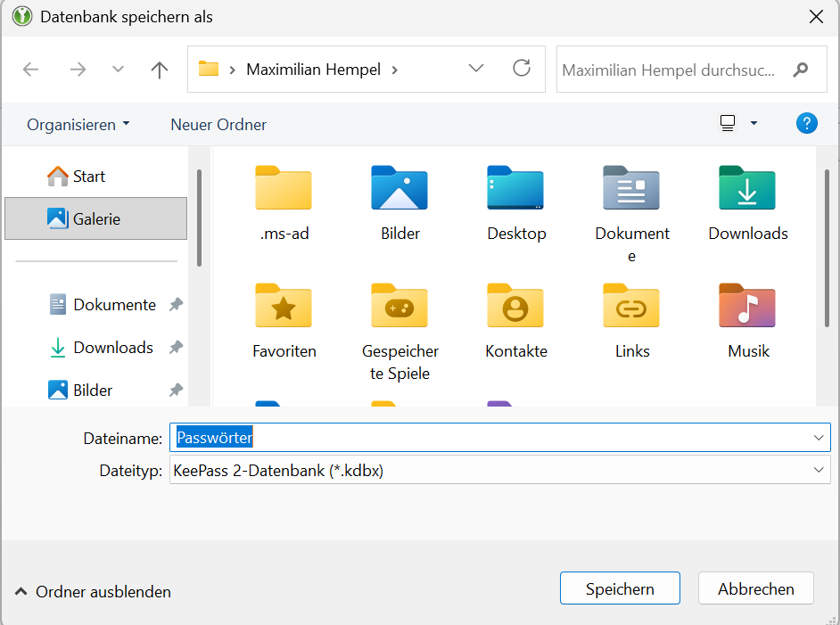Click the help question mark icon
840x625 pixels.
tap(806, 124)
